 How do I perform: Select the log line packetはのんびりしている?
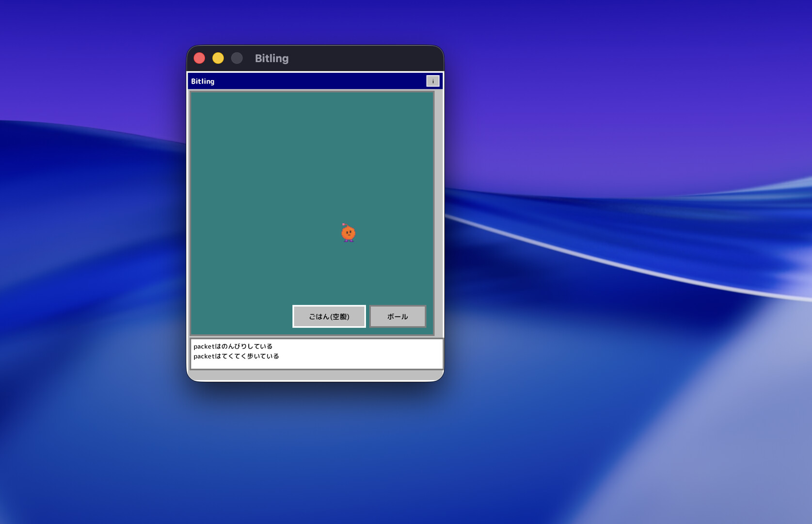pyautogui.click(x=233, y=346)
